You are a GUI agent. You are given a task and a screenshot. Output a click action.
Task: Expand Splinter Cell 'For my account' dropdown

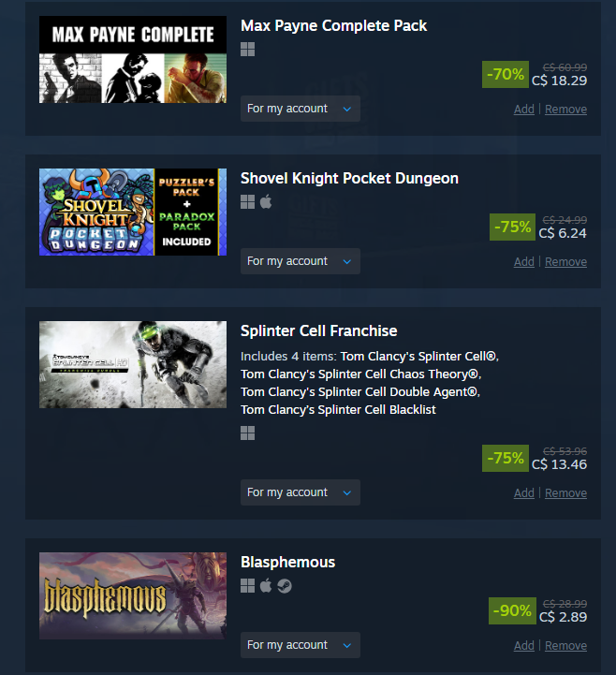[300, 492]
